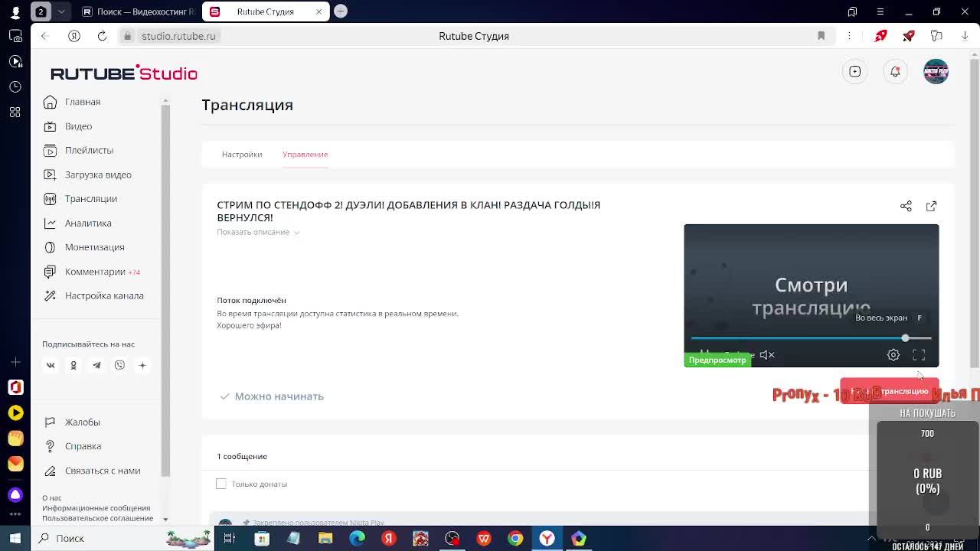Screen dimensions: 980x551
Task: Open the address bar three-dots menu
Action: (849, 36)
